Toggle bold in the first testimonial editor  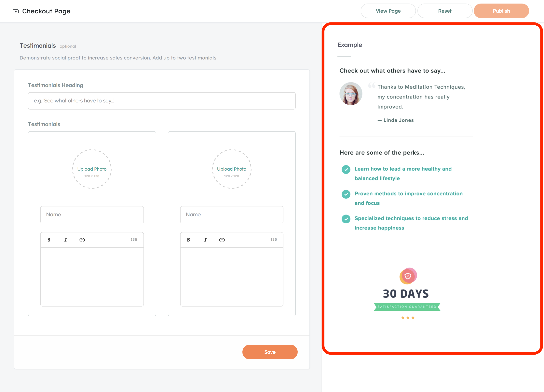point(49,240)
